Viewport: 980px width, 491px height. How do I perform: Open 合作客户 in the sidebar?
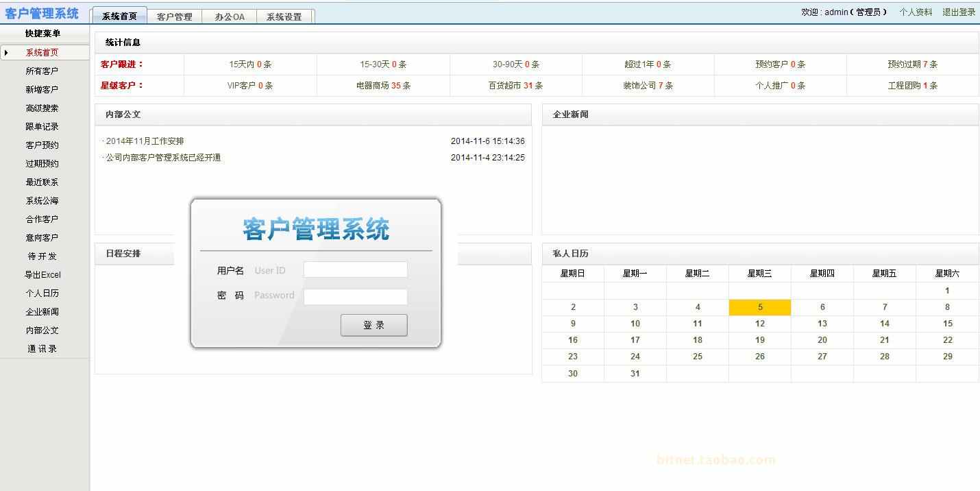coord(42,219)
